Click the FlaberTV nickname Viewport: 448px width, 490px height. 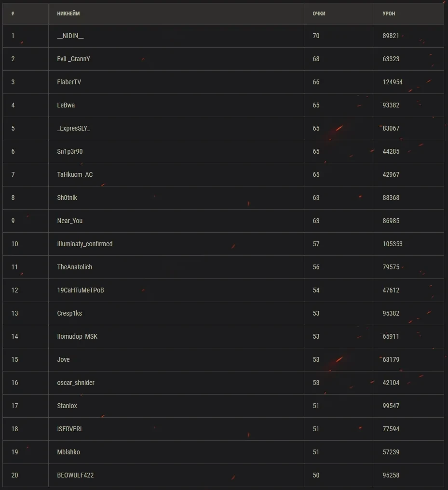(69, 82)
